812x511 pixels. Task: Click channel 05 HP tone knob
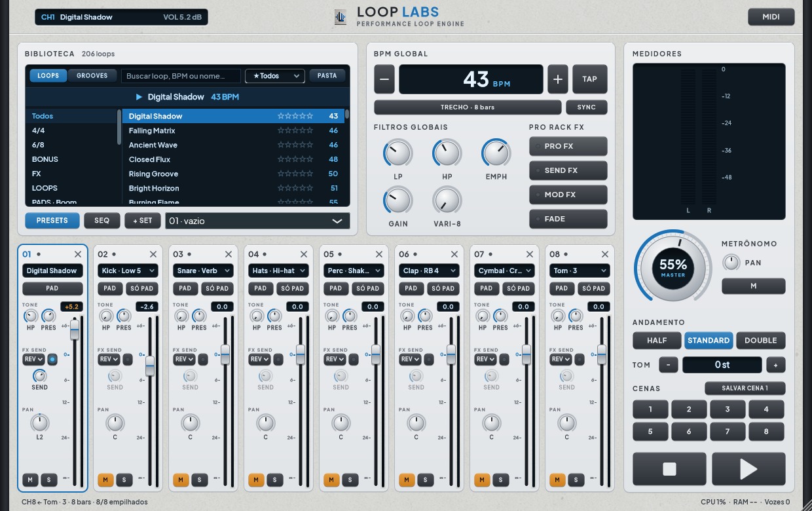point(331,316)
